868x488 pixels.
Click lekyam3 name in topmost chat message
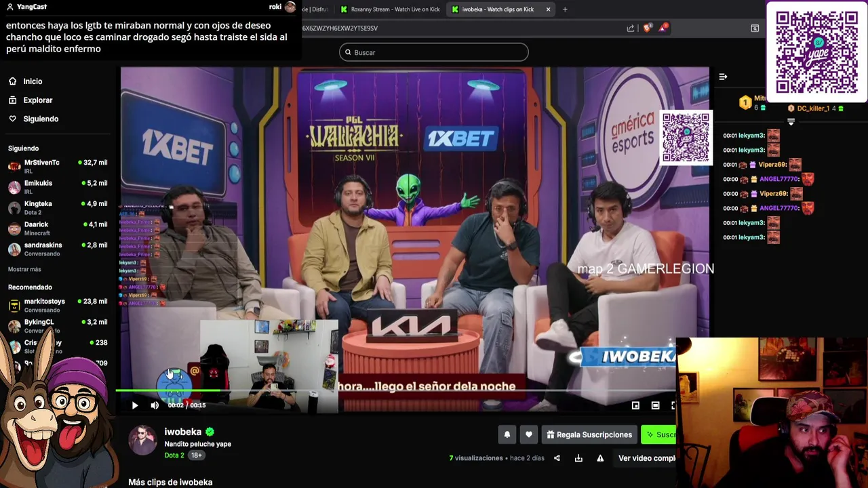(x=751, y=136)
